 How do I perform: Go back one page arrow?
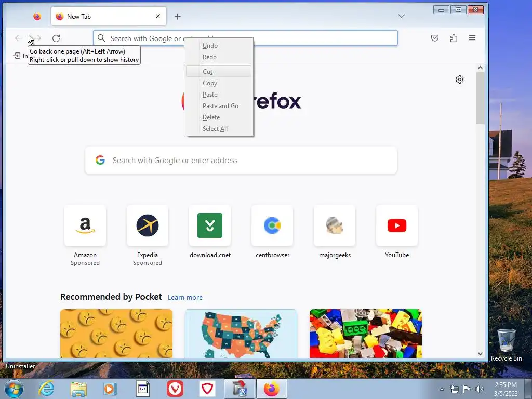tap(19, 38)
